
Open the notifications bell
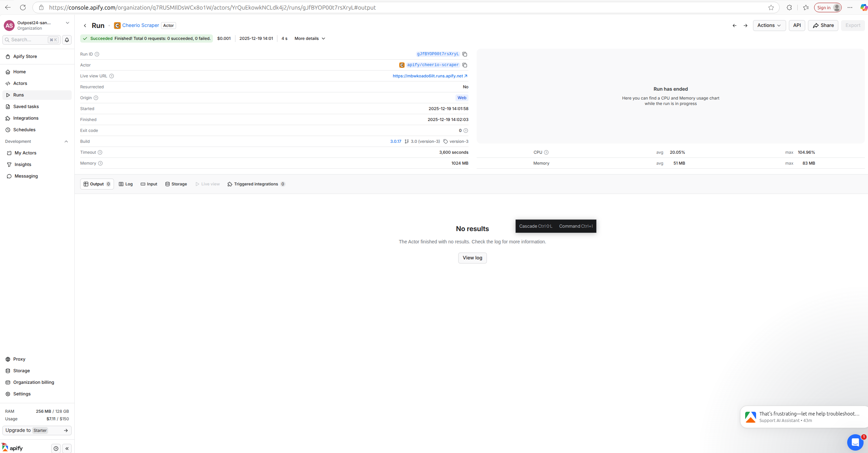tap(67, 40)
